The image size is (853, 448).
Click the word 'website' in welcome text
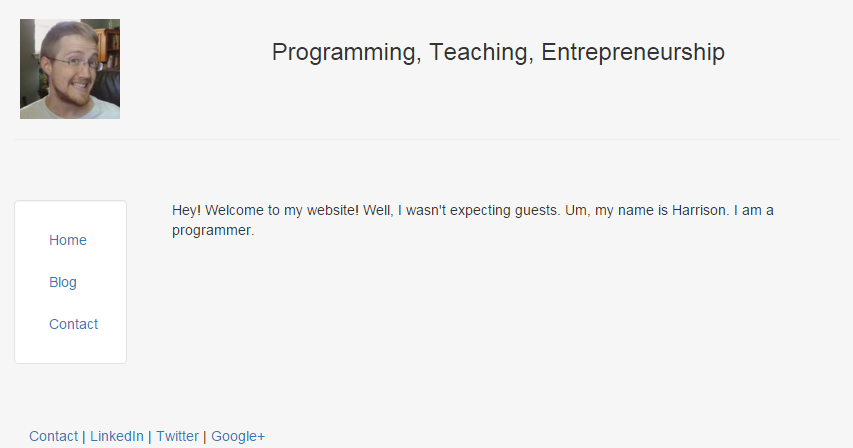tap(328, 210)
